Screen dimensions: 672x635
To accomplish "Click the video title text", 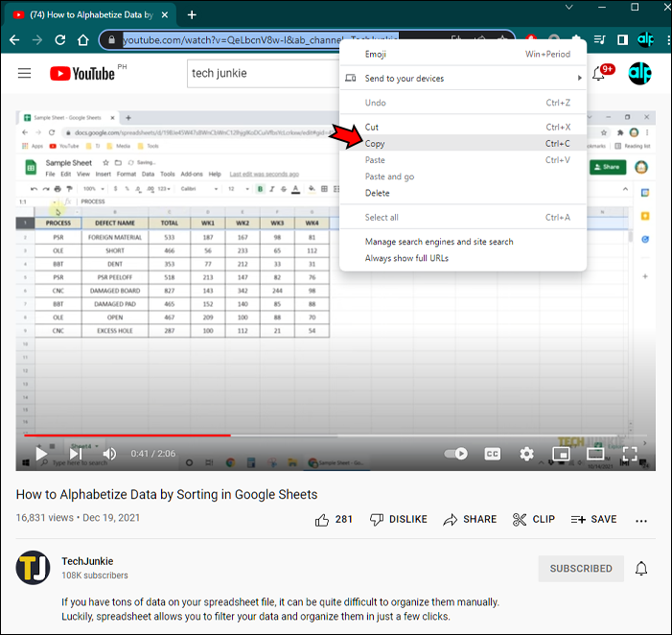I will pyautogui.click(x=167, y=494).
